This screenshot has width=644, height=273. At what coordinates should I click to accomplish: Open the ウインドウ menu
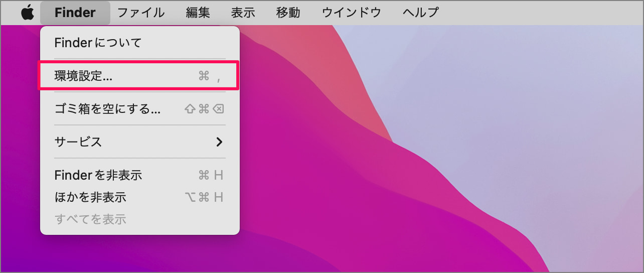[352, 13]
